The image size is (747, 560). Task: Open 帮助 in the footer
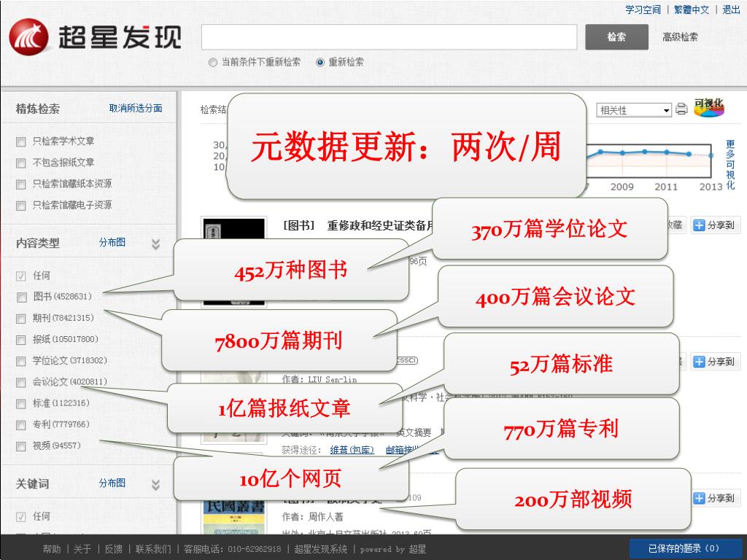coord(52,549)
